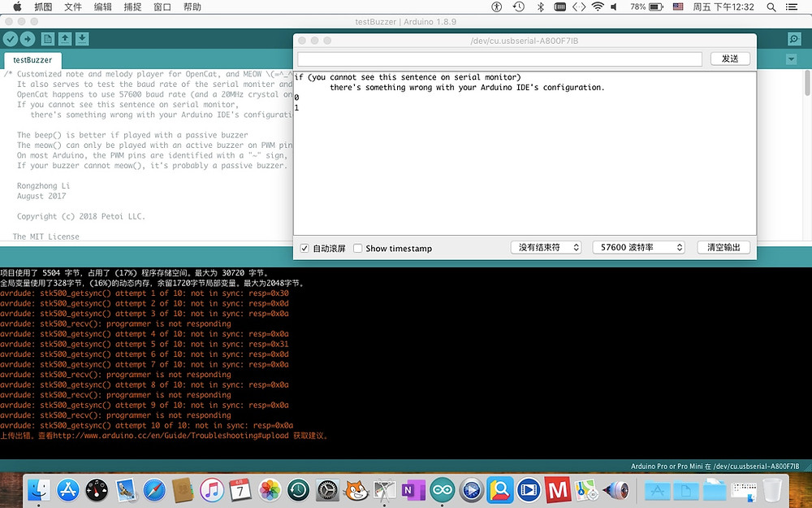Select the testBuzzer sketch tab
The image size is (812, 508).
[32, 60]
